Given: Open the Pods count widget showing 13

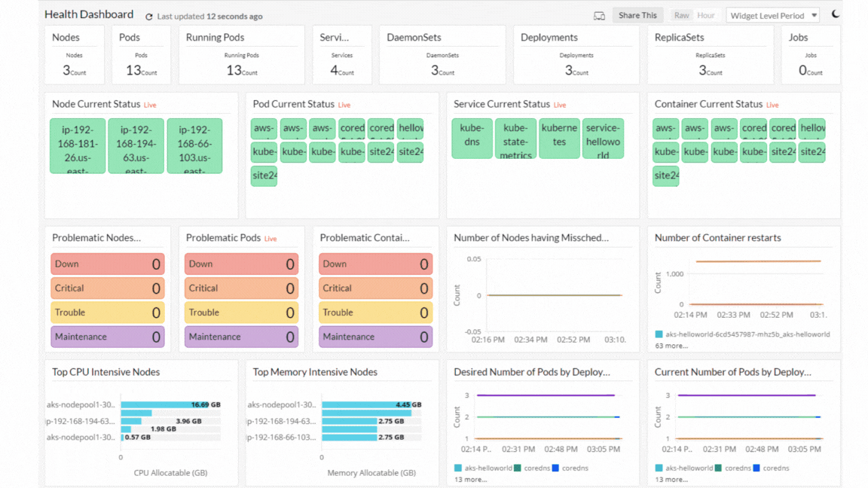Looking at the screenshot, I should (x=141, y=55).
